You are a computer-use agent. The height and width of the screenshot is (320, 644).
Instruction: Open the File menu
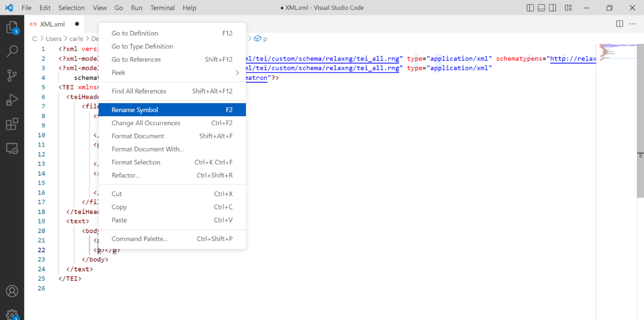(x=27, y=7)
